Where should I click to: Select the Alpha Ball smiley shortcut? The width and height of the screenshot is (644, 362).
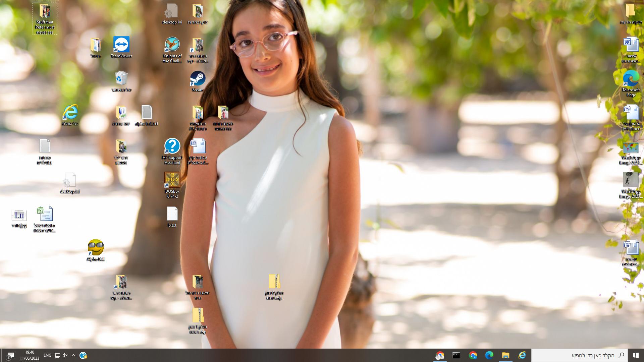tap(96, 251)
